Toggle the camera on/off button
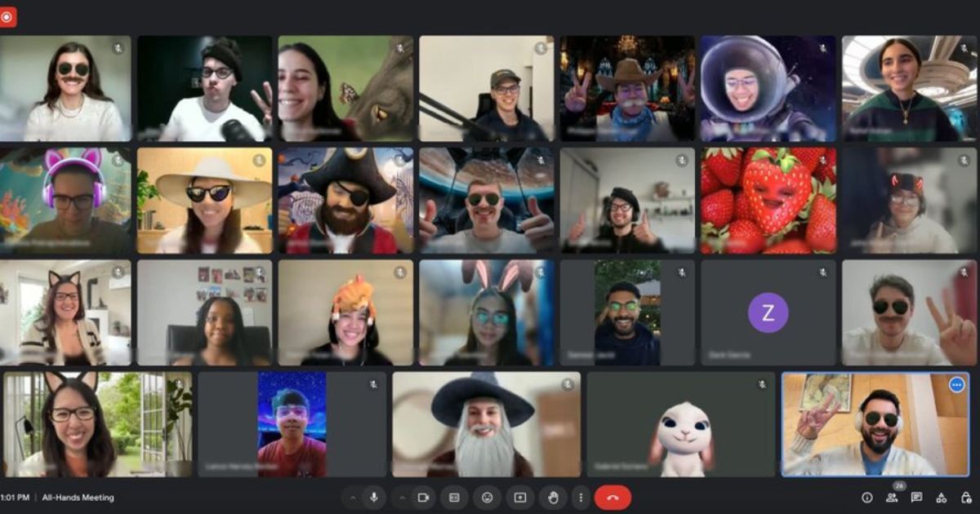The image size is (980, 514). click(x=423, y=498)
